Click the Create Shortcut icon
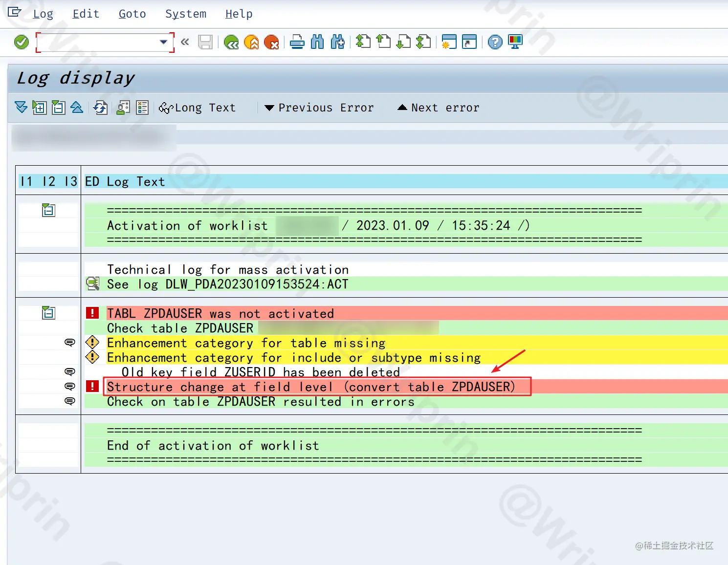 click(x=469, y=42)
